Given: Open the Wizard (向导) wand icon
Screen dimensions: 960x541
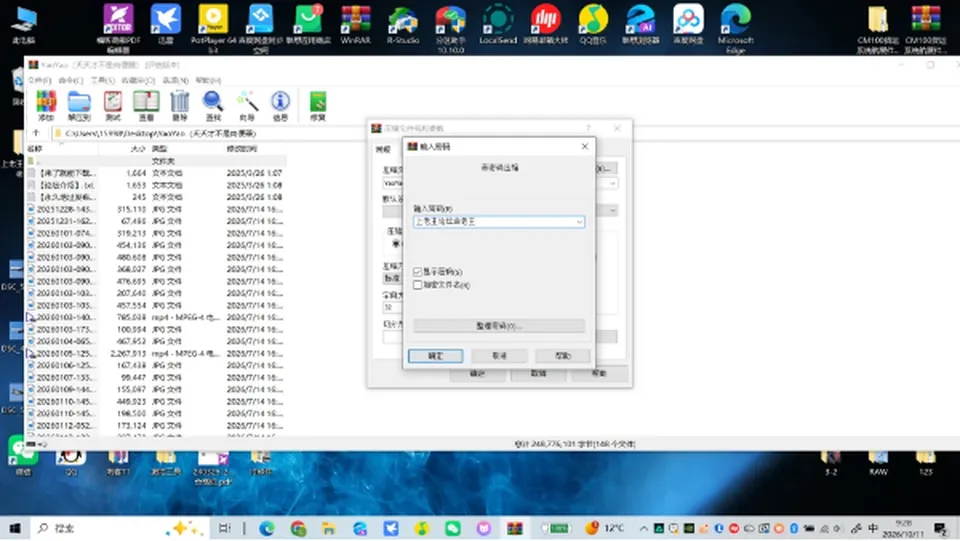Looking at the screenshot, I should 247,106.
